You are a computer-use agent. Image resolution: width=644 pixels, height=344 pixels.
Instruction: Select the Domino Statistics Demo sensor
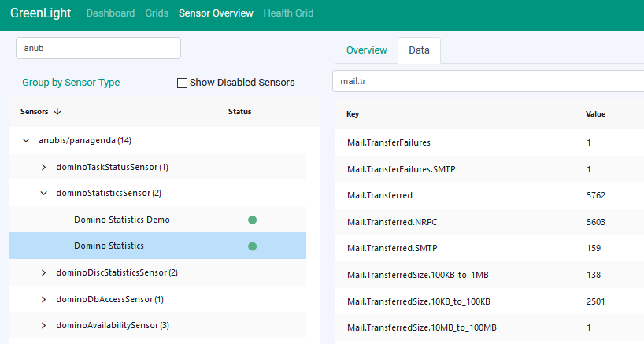(122, 220)
